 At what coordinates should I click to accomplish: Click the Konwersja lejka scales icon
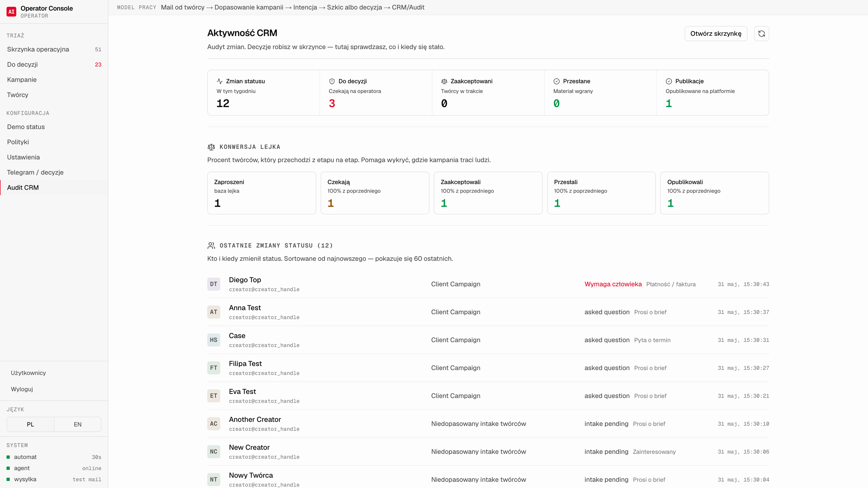pyautogui.click(x=211, y=147)
